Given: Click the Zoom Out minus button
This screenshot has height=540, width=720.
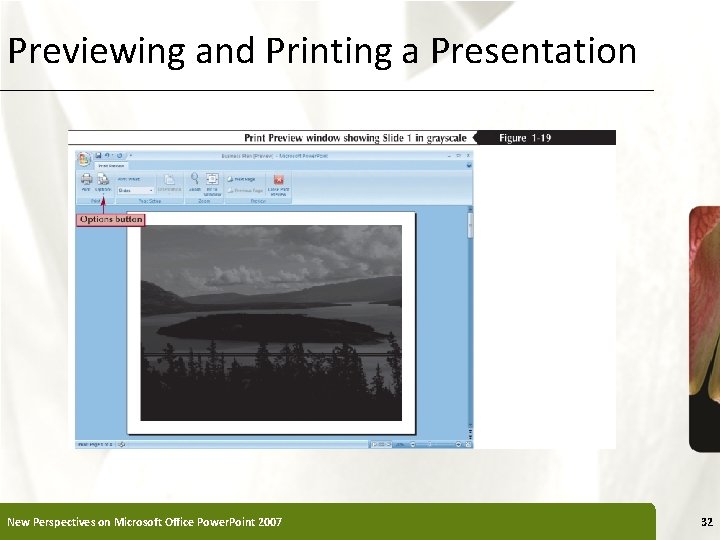Looking at the screenshot, I should pyautogui.click(x=412, y=444).
